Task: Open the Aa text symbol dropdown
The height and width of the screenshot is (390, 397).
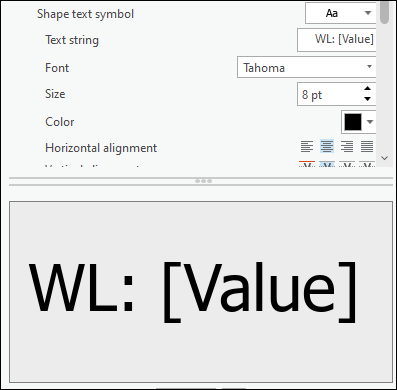Action: tap(341, 13)
